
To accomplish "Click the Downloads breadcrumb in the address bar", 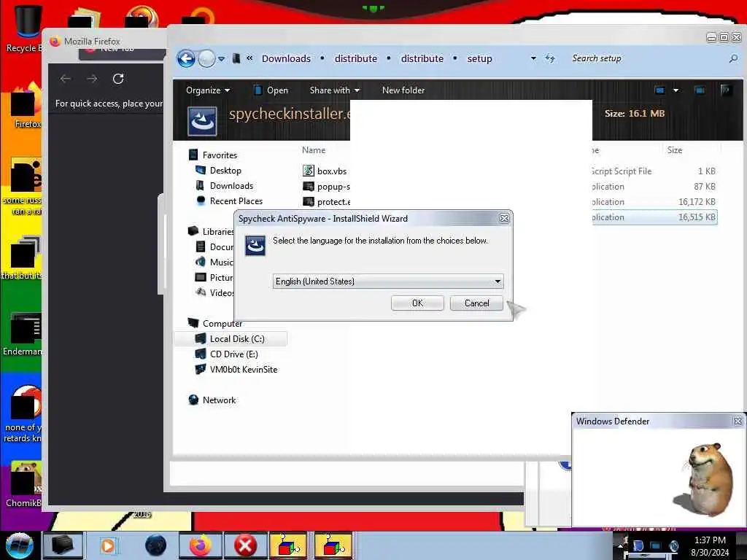I will click(x=286, y=58).
